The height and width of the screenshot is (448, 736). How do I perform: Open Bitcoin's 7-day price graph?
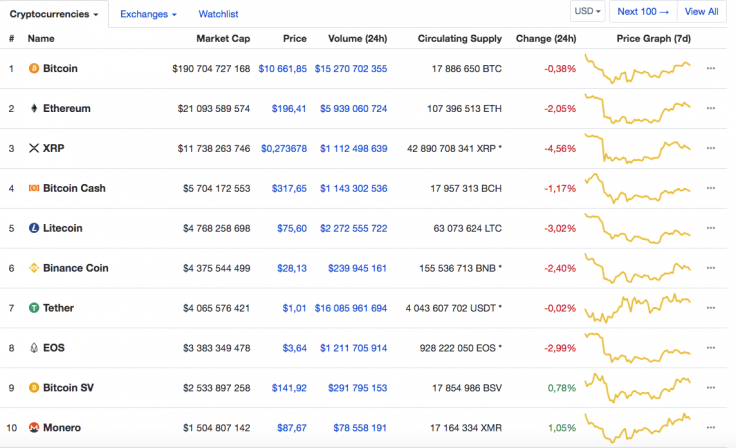(x=637, y=69)
